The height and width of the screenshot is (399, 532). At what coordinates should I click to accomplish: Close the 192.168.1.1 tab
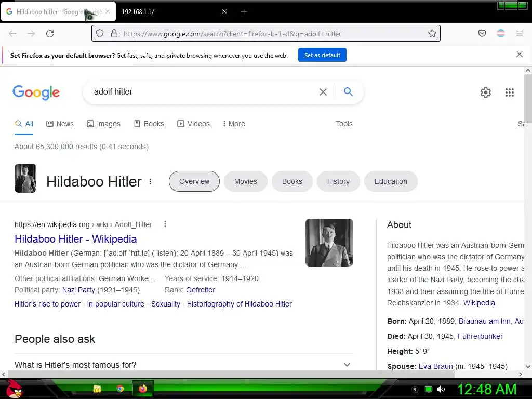[224, 11]
